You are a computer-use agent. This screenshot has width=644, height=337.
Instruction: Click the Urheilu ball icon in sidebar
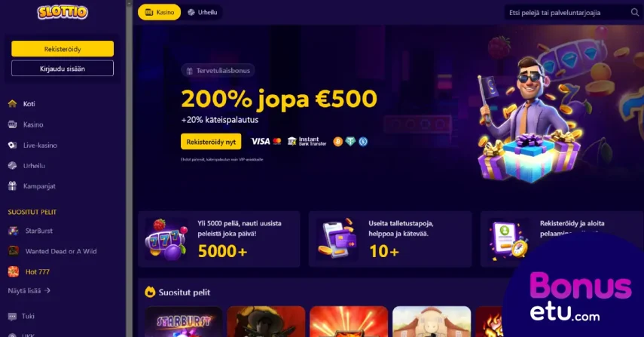point(12,166)
